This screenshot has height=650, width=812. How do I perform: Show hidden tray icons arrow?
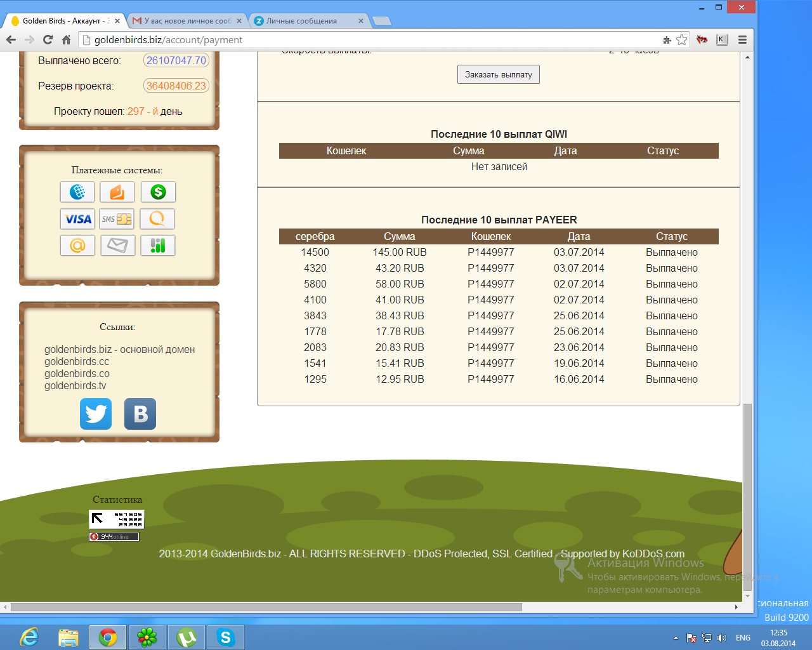[x=676, y=638]
